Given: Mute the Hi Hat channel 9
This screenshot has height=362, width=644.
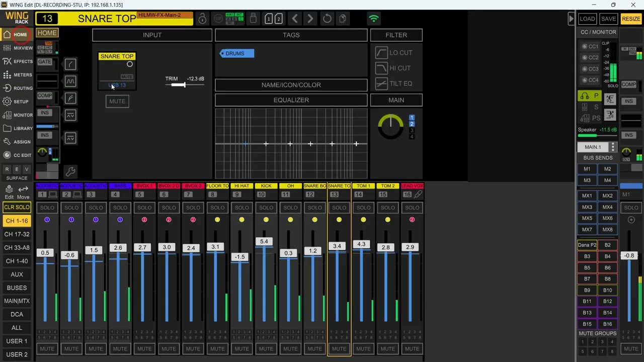Looking at the screenshot, I should pyautogui.click(x=242, y=348).
